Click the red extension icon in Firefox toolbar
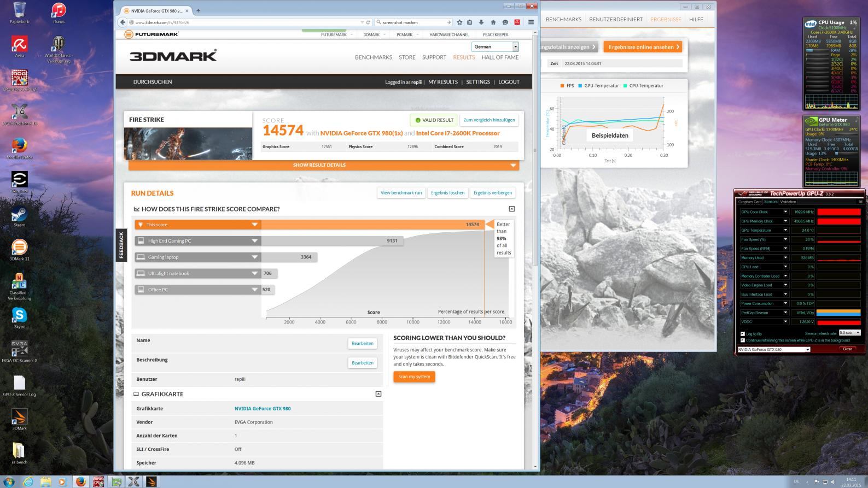Viewport: 868px width, 488px height. [x=517, y=22]
